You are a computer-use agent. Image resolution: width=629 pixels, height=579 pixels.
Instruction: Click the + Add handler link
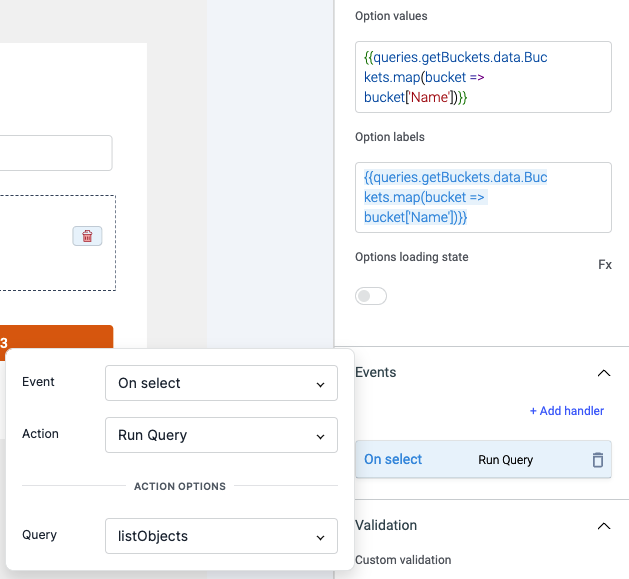click(x=566, y=411)
